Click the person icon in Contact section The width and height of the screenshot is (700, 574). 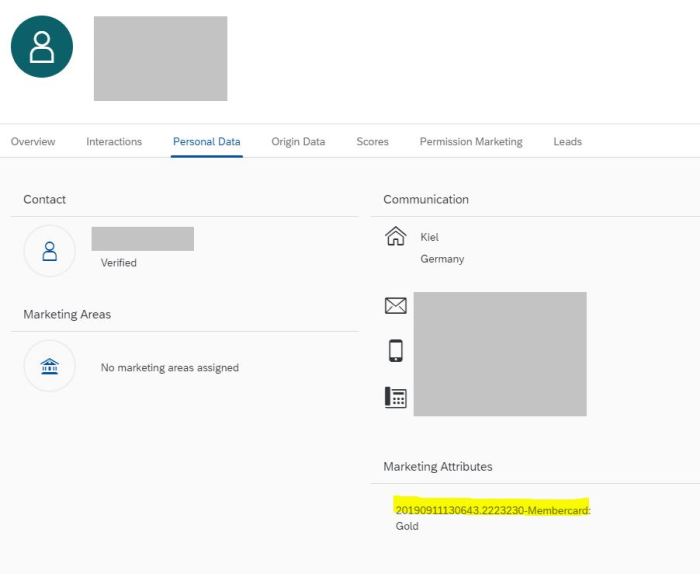pyautogui.click(x=50, y=251)
